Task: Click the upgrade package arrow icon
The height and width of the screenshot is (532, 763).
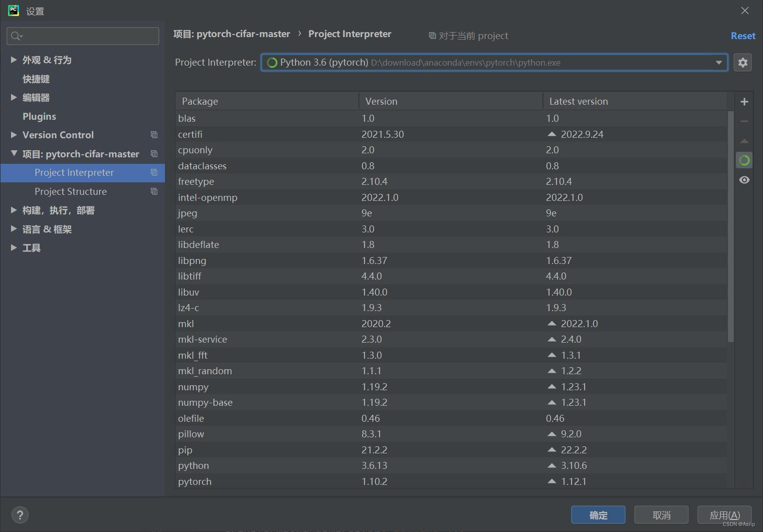Action: pos(744,141)
